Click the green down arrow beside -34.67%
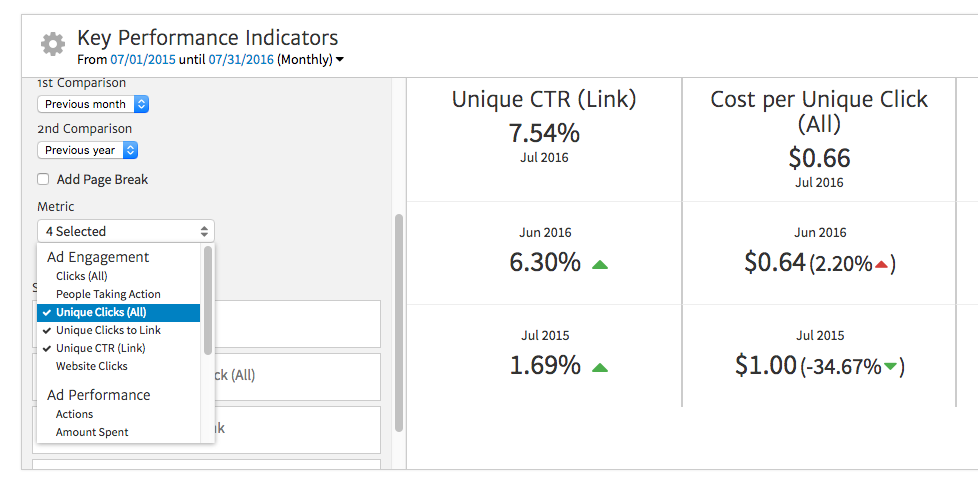The height and width of the screenshot is (485, 978). pos(889,367)
